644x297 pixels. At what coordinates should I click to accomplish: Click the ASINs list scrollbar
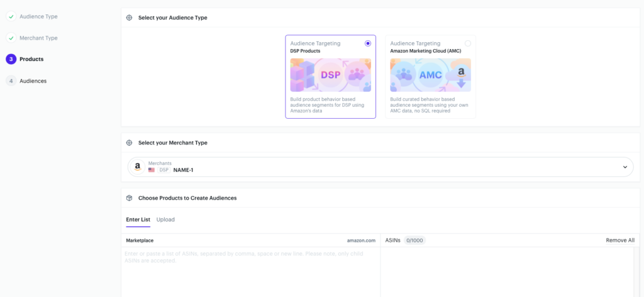636,271
